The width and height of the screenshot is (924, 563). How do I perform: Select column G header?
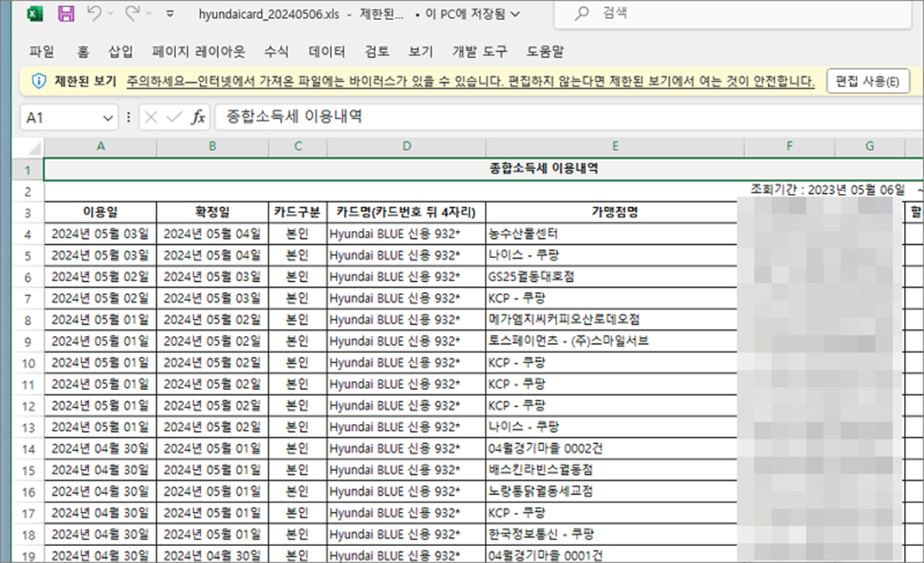869,146
